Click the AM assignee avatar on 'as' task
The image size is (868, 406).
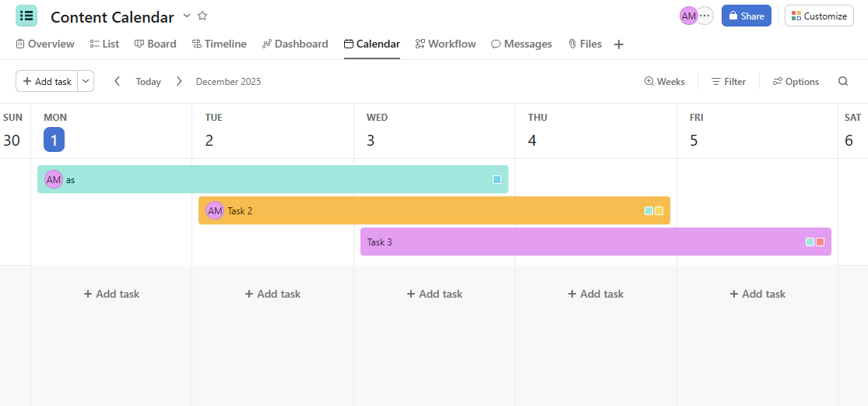54,179
